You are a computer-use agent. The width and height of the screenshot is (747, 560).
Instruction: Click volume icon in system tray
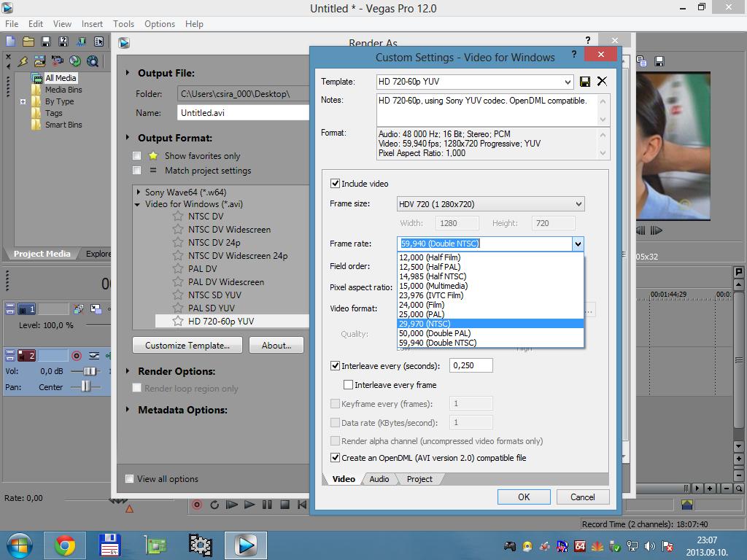click(x=649, y=546)
